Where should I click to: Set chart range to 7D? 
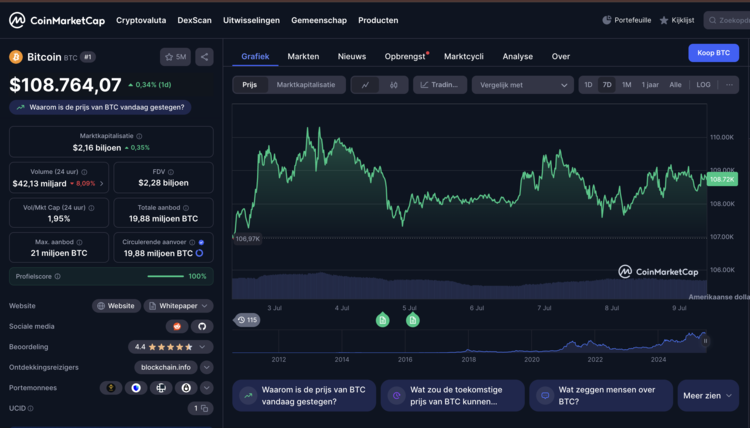pyautogui.click(x=607, y=85)
